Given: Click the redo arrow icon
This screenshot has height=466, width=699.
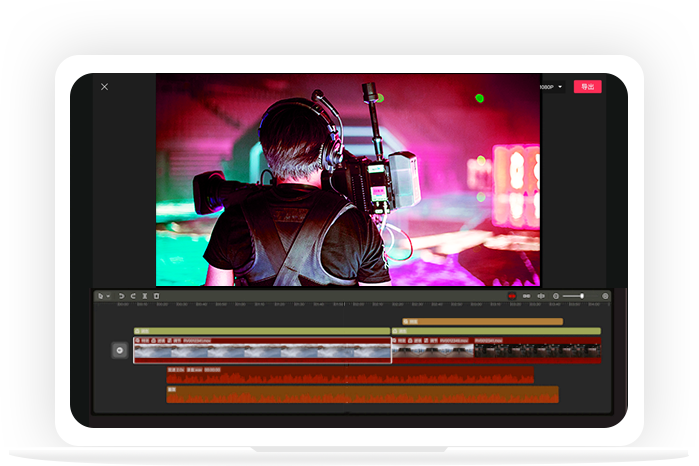Looking at the screenshot, I should tap(133, 296).
